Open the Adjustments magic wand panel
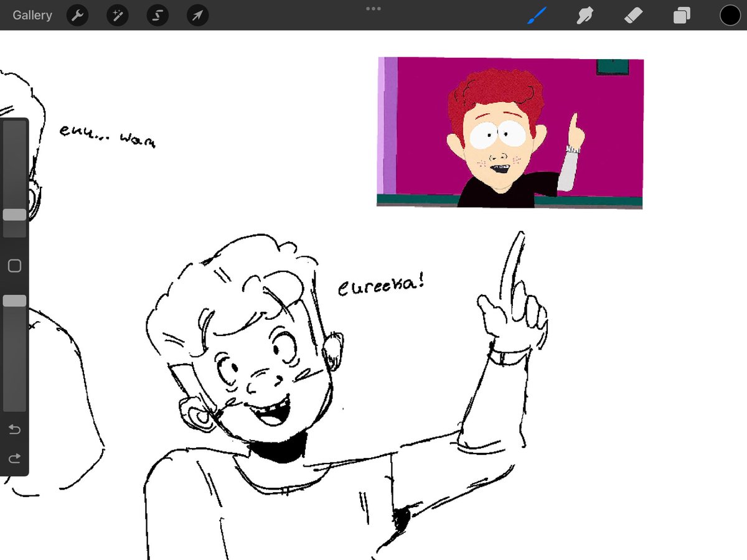This screenshot has height=560, width=747. pyautogui.click(x=117, y=15)
